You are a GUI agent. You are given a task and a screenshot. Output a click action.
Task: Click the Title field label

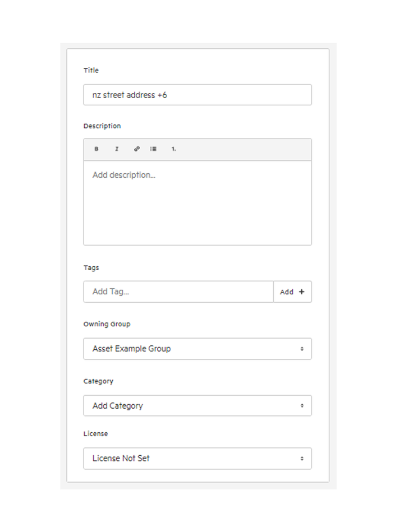(x=91, y=70)
